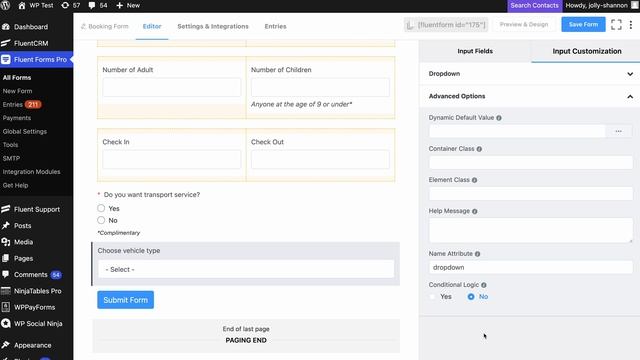Click the Conditional Logic info icon
This screenshot has height=360, width=640.
[x=484, y=285]
